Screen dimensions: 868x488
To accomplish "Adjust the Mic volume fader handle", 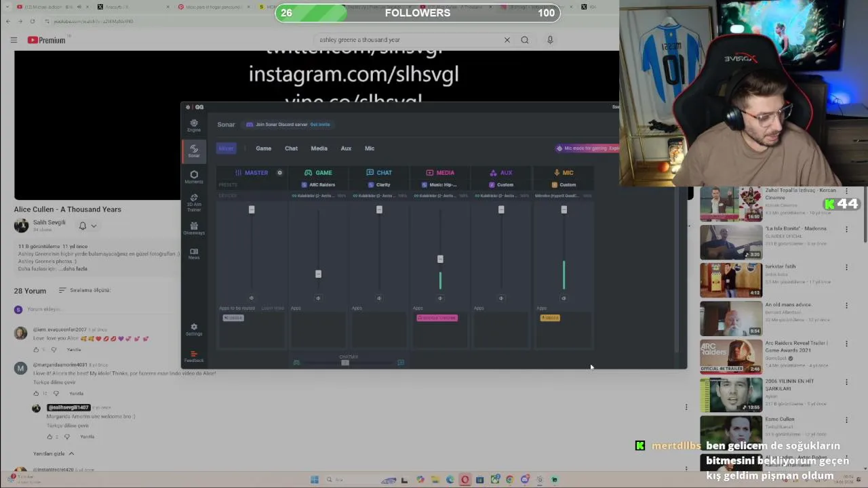I will pyautogui.click(x=564, y=209).
